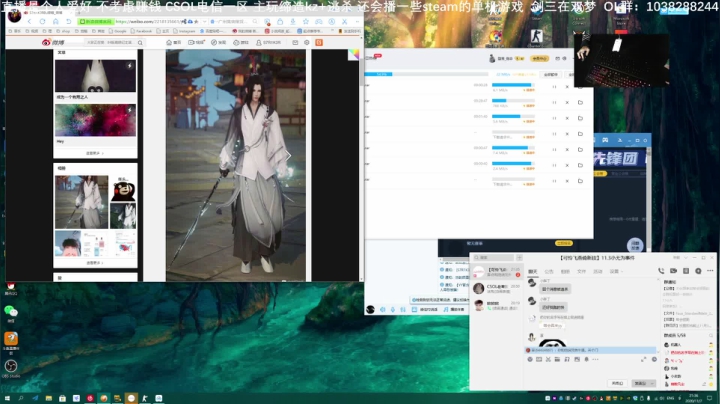720x404 pixels.
Task: Open folder for 5.6 MB/s download
Action: click(580, 118)
